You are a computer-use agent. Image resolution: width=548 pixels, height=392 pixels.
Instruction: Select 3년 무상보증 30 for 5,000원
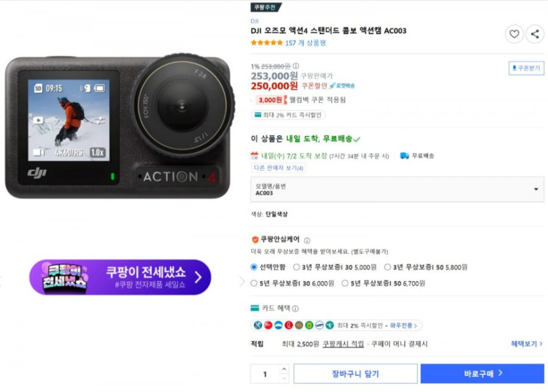tap(297, 267)
